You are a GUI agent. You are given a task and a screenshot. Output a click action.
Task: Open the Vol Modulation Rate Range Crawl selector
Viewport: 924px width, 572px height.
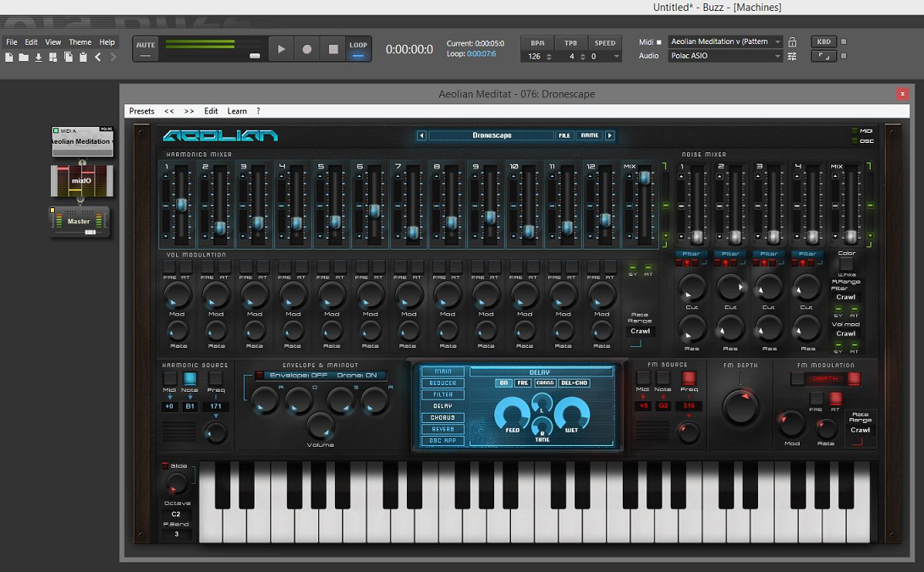point(640,331)
